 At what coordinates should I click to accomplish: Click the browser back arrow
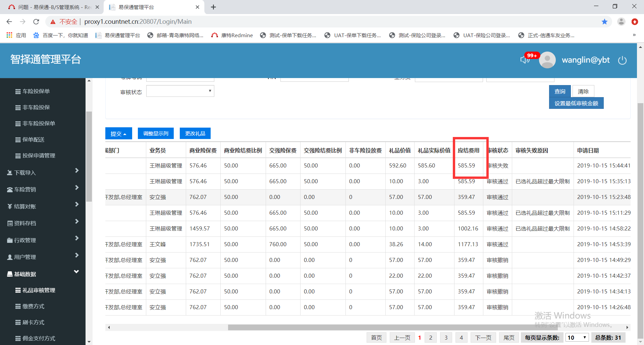point(9,22)
